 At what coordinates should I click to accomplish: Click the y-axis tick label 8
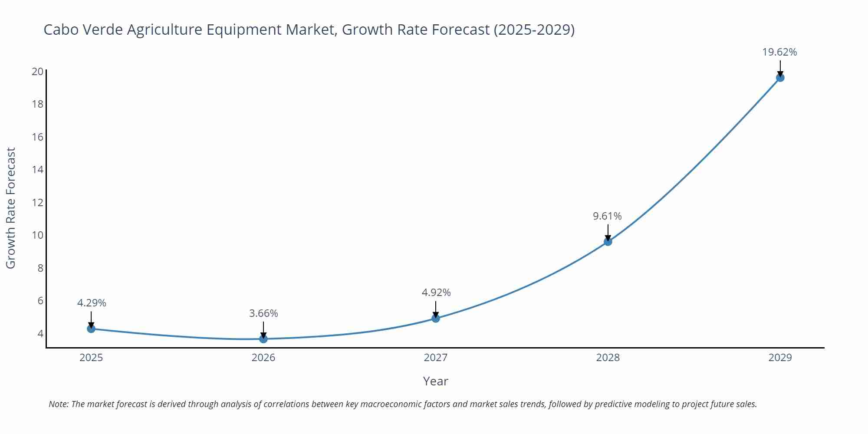click(x=40, y=268)
